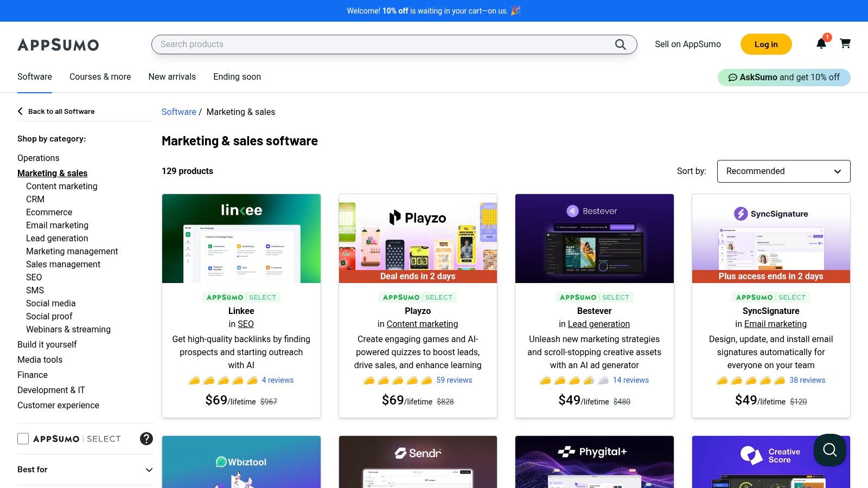Select Lead generation sidebar subcategory
868x488 pixels.
click(57, 238)
